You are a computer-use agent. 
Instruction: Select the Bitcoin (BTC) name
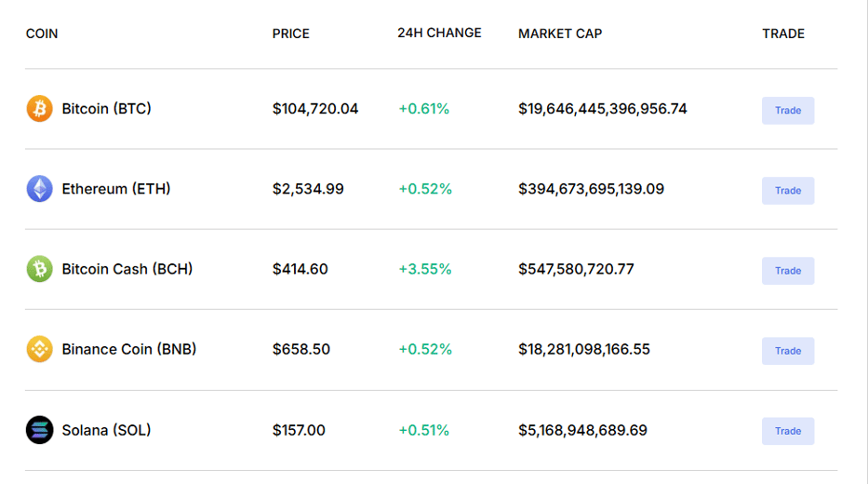106,109
